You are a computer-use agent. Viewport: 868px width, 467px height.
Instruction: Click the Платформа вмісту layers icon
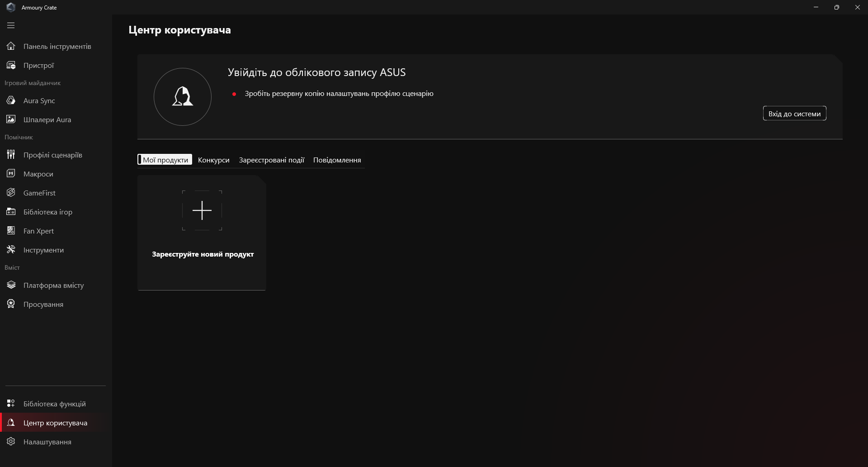pos(11,285)
